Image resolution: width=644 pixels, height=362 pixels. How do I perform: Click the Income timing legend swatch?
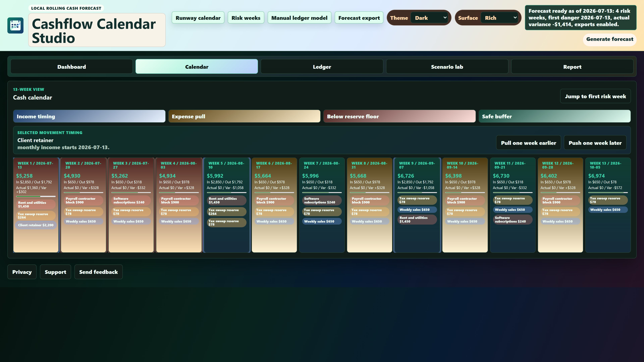tap(89, 116)
